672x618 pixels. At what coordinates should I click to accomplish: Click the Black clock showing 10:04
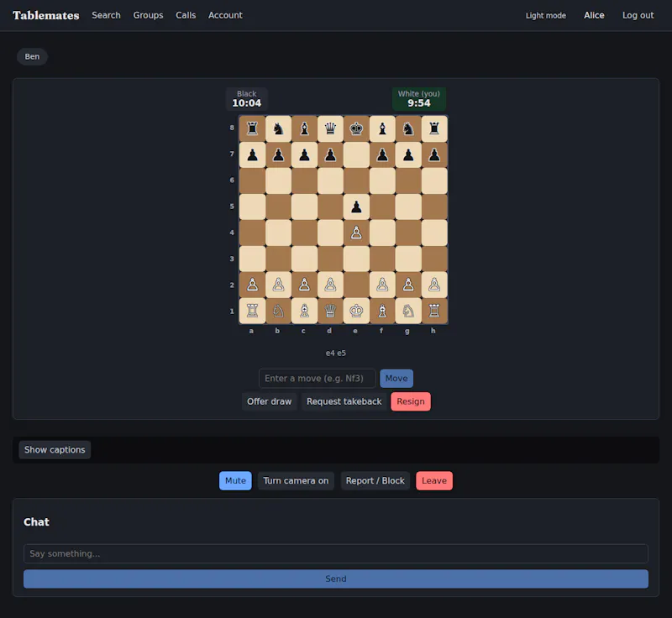247,99
